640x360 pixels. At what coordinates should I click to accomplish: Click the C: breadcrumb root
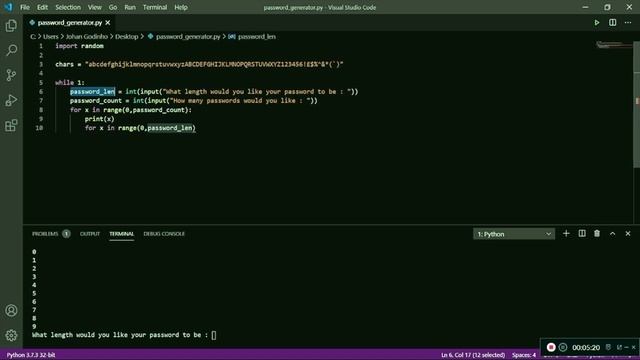pos(33,37)
